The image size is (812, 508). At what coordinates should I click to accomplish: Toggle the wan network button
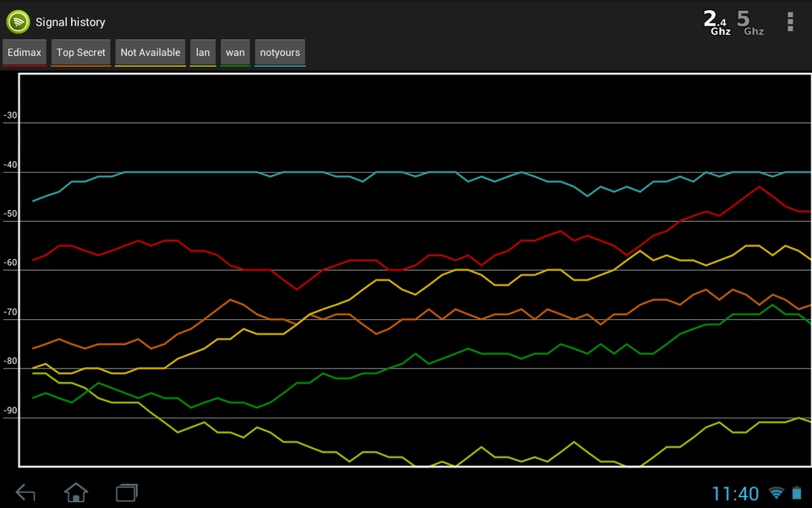(x=235, y=52)
